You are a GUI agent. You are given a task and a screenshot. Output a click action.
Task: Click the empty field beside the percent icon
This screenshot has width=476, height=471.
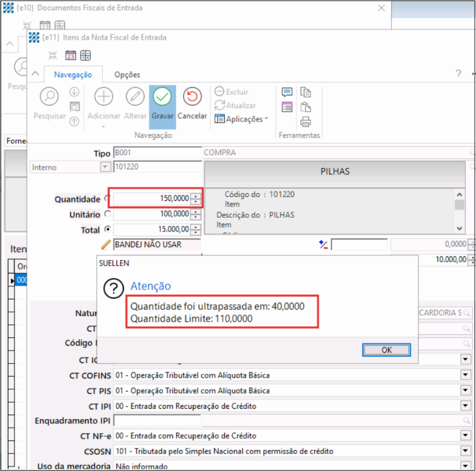point(359,244)
